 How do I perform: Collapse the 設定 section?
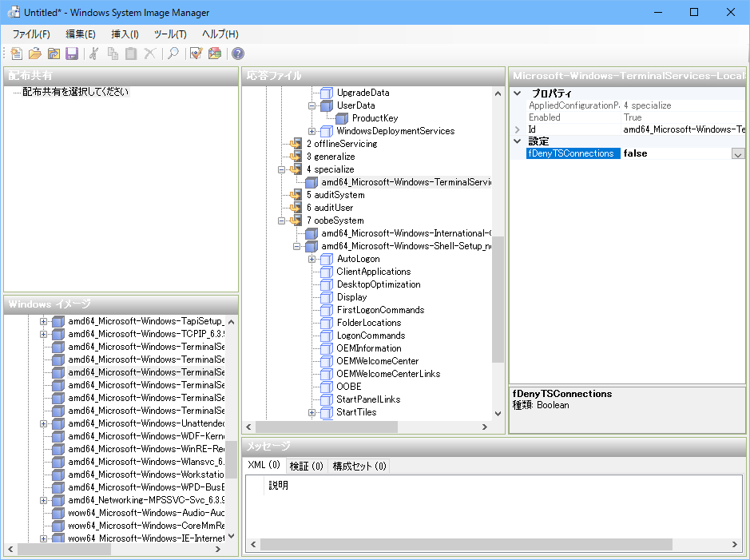tap(517, 141)
